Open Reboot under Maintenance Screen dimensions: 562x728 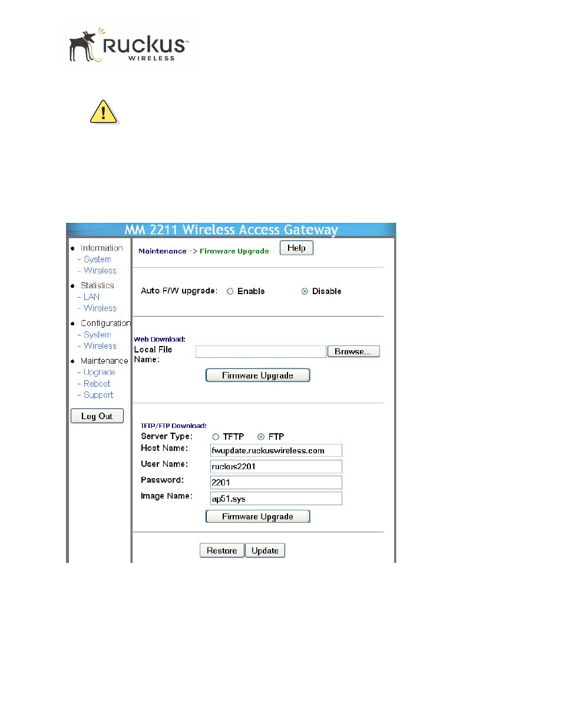(x=97, y=384)
